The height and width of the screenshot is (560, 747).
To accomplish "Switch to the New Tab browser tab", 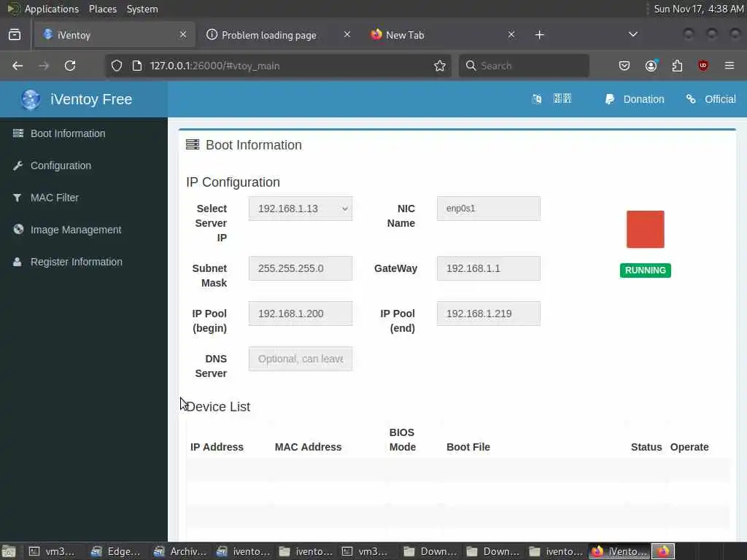I will [443, 35].
